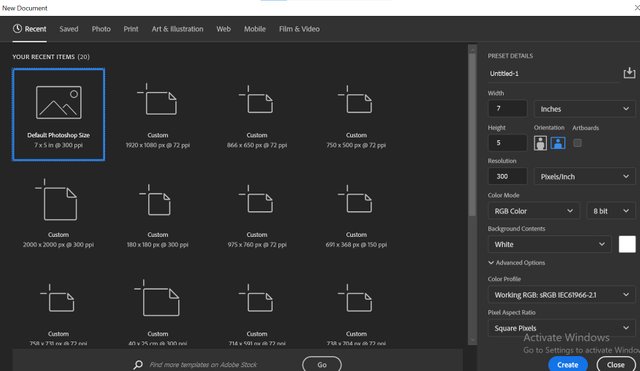The image size is (640, 371).
Task: Click the Untitled-1 document name field
Action: pyautogui.click(x=553, y=74)
